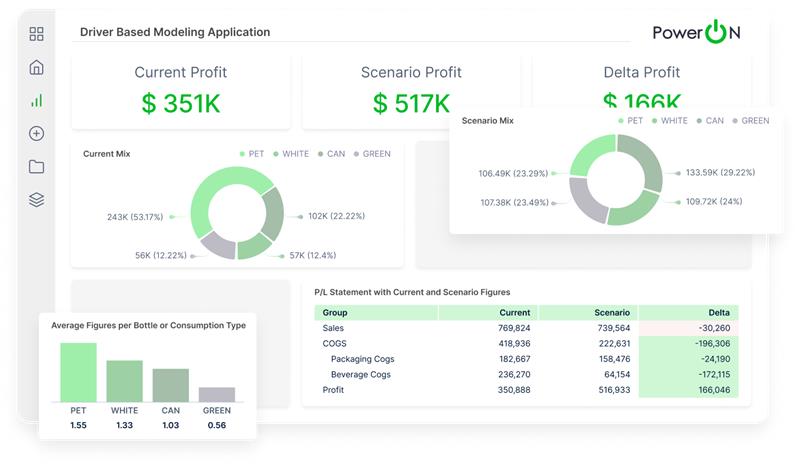Click the PET bar in Average Figures chart
Image resolution: width=800 pixels, height=466 pixels.
[x=78, y=372]
